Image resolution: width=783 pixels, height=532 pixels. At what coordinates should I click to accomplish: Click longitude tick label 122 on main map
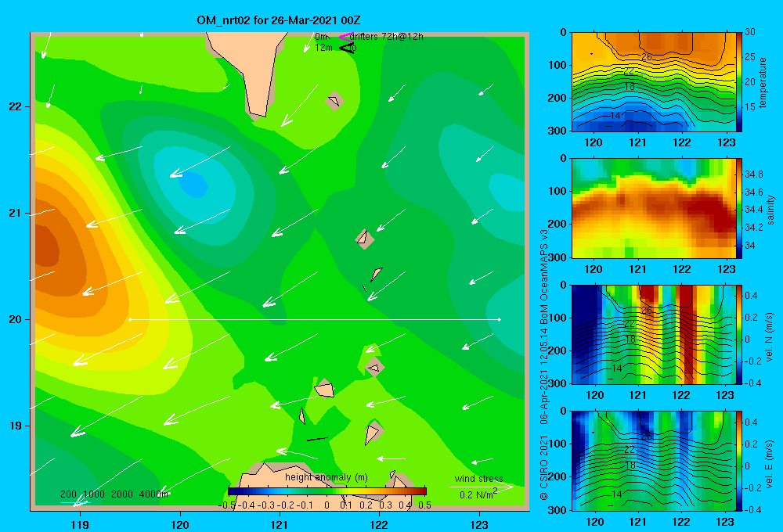380,524
